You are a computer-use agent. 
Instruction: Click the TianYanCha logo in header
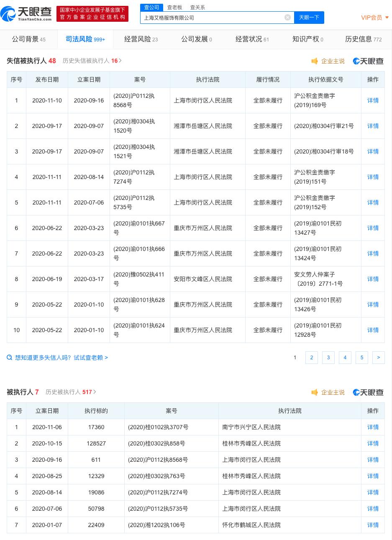tap(26, 14)
